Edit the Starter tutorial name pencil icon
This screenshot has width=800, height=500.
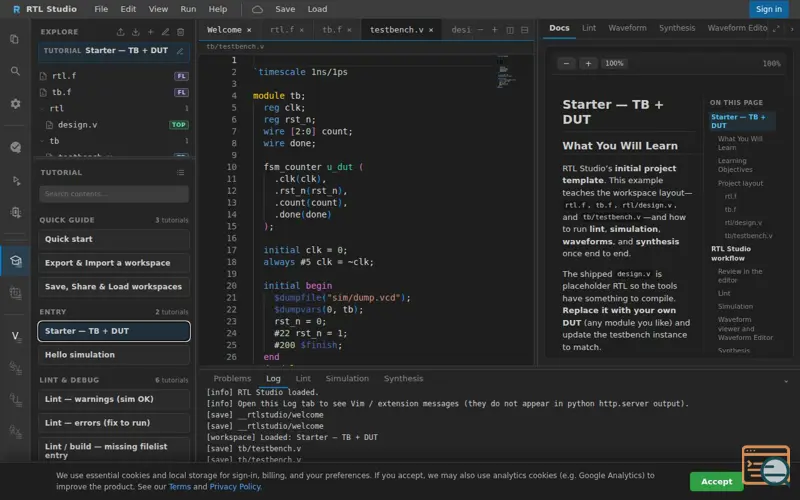[180, 51]
